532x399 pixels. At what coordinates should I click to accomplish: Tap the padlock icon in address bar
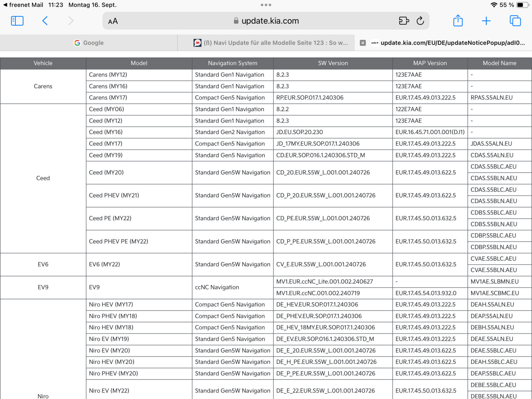[236, 21]
